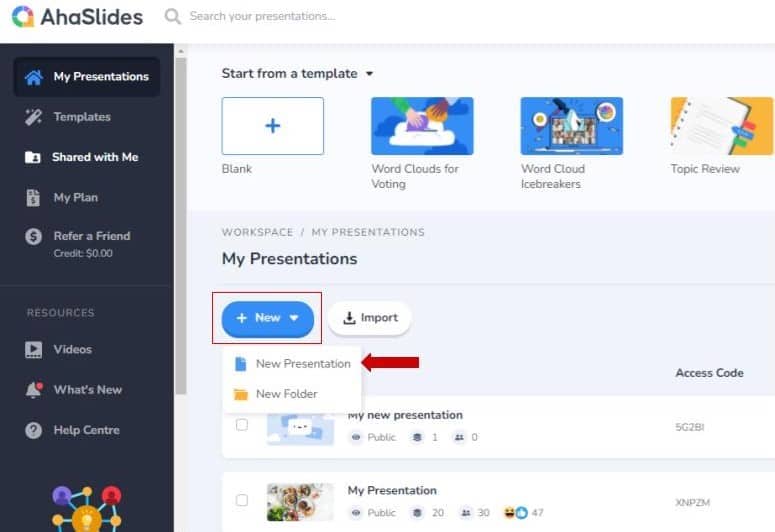Click the 5G2BI access code
Image resolution: width=775 pixels, height=532 pixels.
[x=689, y=427]
